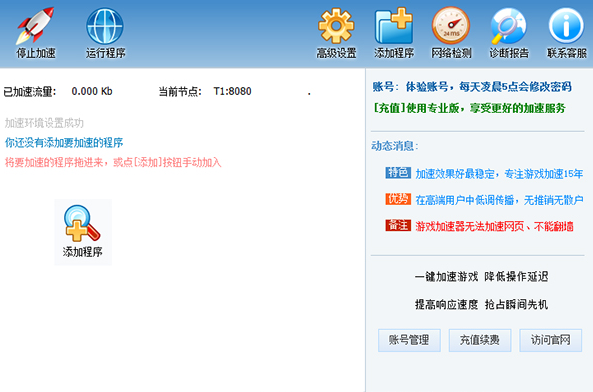Open the 备注 news item 游戏加速器无法加速网页
Viewport: 593px width, 392px height.
494,226
